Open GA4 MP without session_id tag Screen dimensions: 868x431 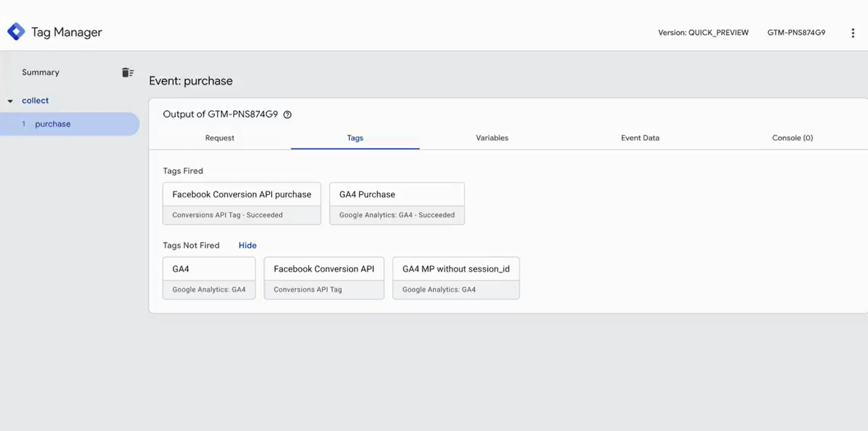pyautogui.click(x=456, y=269)
